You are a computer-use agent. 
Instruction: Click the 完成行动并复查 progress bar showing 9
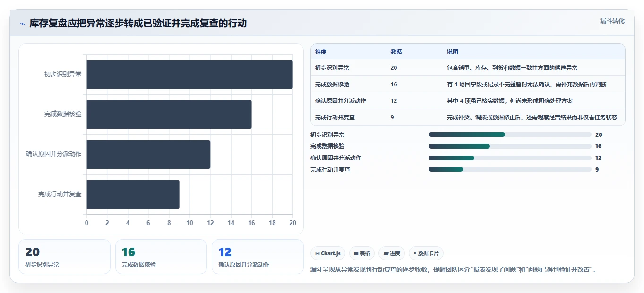(510, 169)
